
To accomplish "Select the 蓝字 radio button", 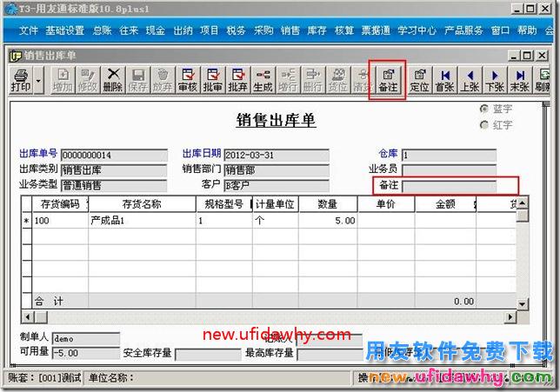I will 484,109.
